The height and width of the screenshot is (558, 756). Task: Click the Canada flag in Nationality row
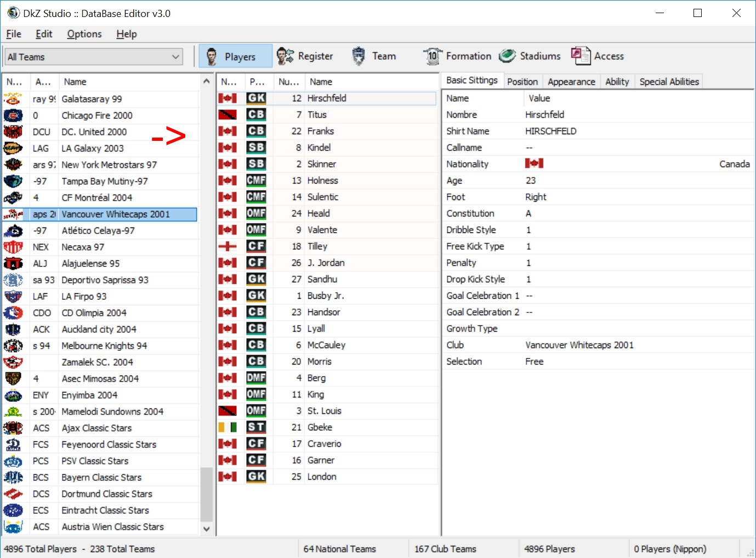click(x=534, y=163)
